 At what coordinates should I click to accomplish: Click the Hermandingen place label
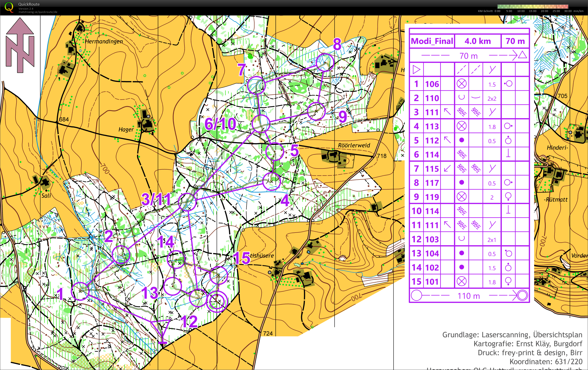[104, 41]
